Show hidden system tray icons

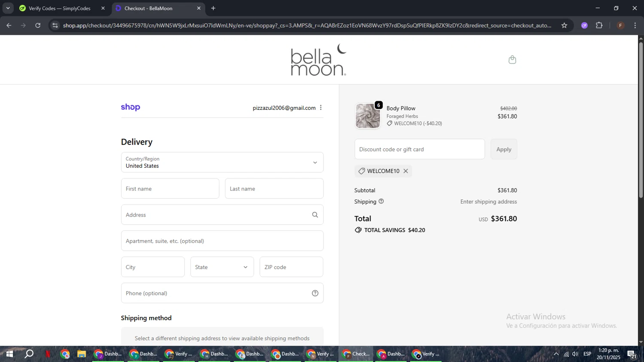[x=556, y=354]
